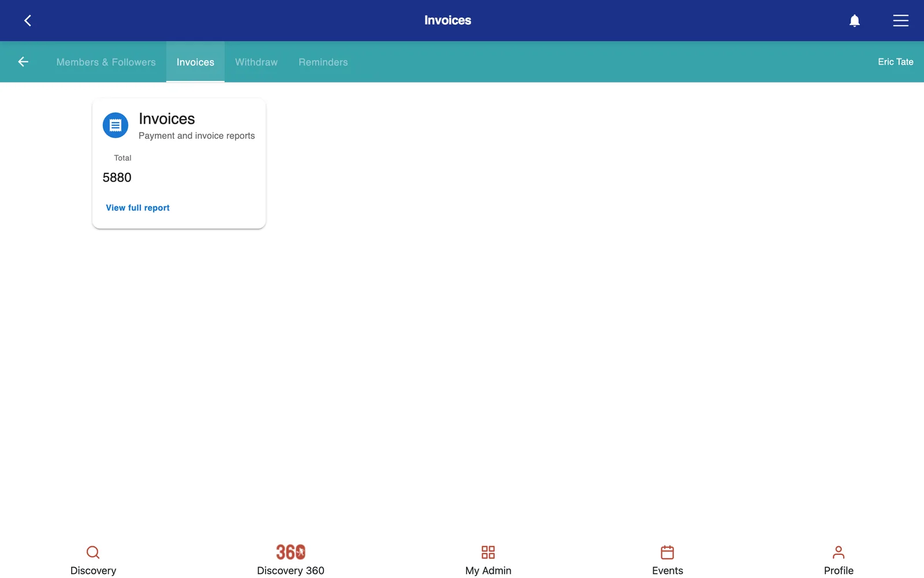This screenshot has height=578, width=924.
Task: Open the hamburger menu
Action: coord(900,21)
